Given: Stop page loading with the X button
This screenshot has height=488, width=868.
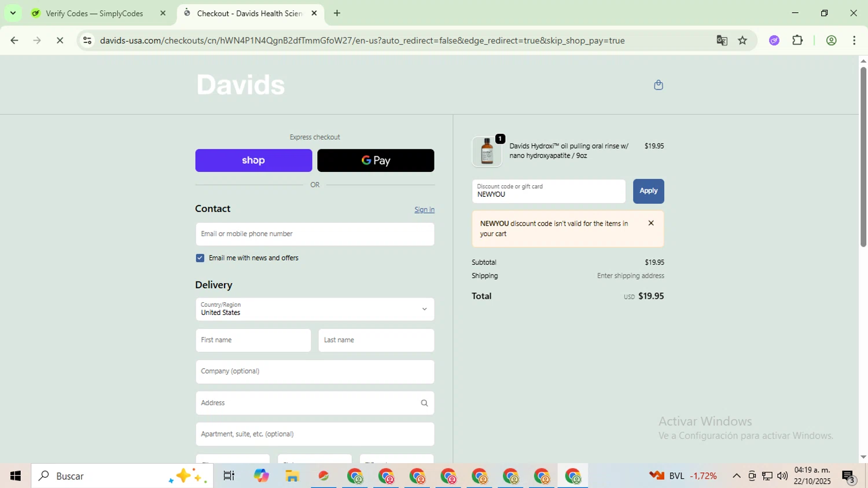Looking at the screenshot, I should click(60, 41).
